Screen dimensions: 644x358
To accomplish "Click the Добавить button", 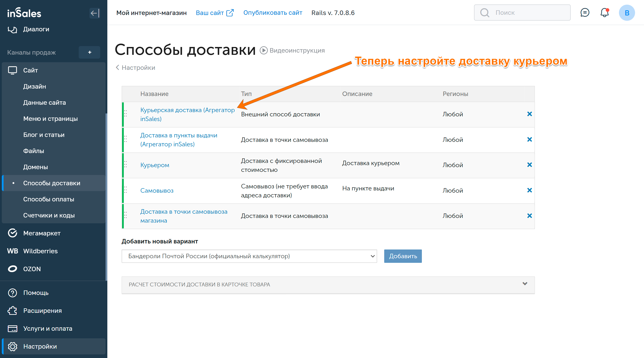I will click(x=403, y=256).
